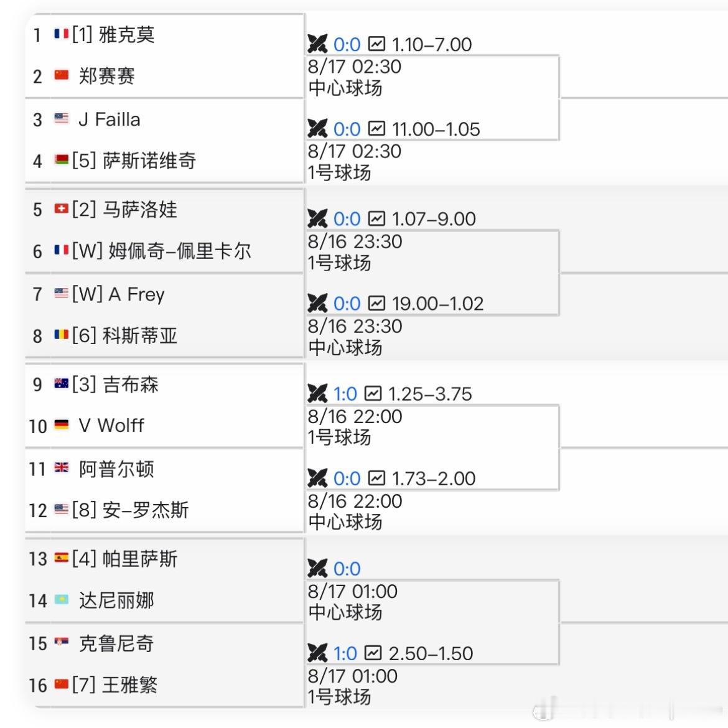Select player 郑赛赛 in the draw
The height and width of the screenshot is (728, 728).
point(107,76)
